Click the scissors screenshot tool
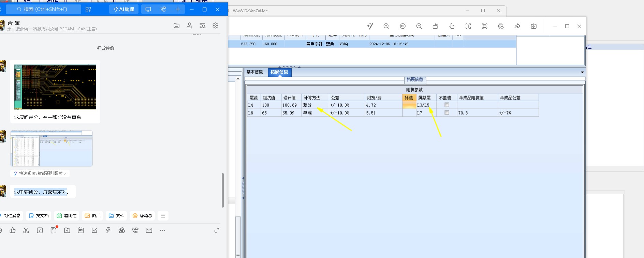 point(26,230)
